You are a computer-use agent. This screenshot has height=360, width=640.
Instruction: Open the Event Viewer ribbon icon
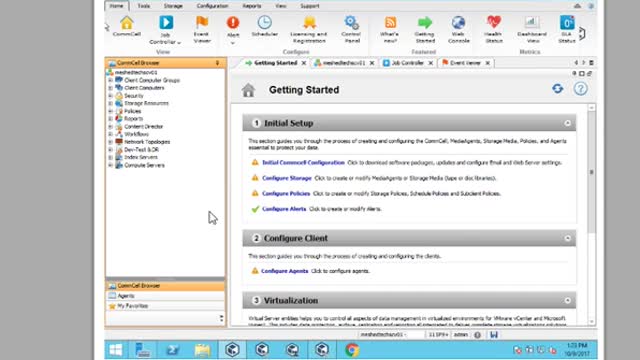tap(202, 29)
